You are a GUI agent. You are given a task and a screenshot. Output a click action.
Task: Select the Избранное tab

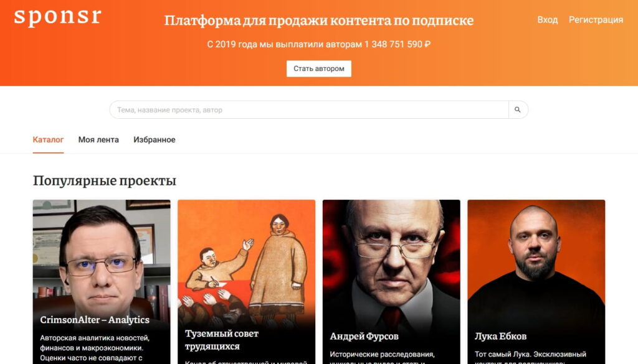click(155, 140)
